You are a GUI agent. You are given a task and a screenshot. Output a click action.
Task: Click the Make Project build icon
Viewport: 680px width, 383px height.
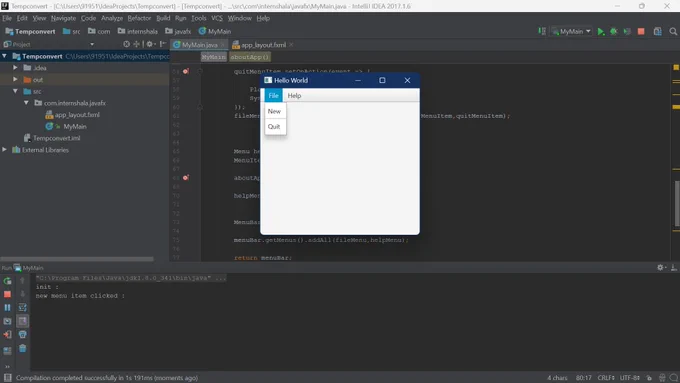point(542,31)
